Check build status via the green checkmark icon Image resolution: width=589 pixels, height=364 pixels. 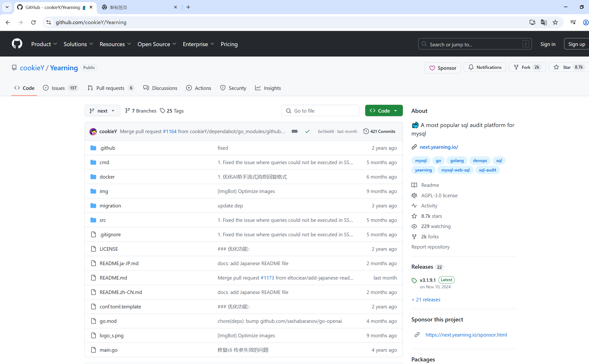tap(307, 131)
